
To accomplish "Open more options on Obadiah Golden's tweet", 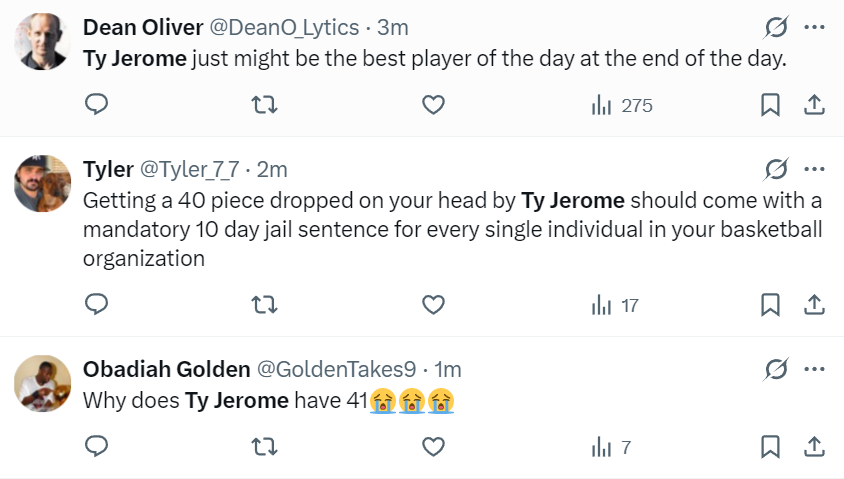I will tap(814, 369).
